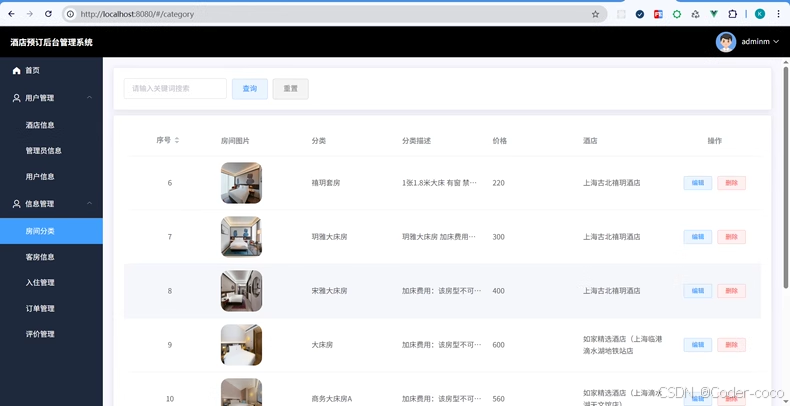790x406 pixels.
Task: Click the green circle extension icon
Action: click(677, 14)
